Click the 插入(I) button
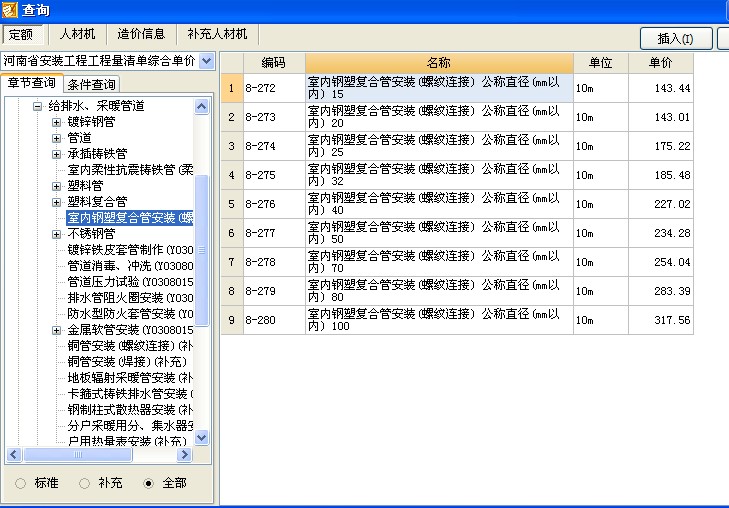This screenshot has height=508, width=729. (x=676, y=39)
